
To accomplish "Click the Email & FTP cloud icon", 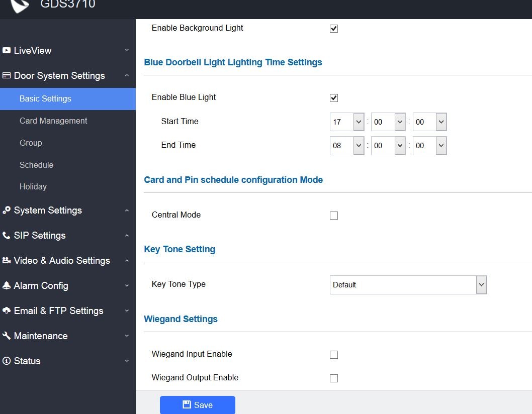I will coord(7,311).
